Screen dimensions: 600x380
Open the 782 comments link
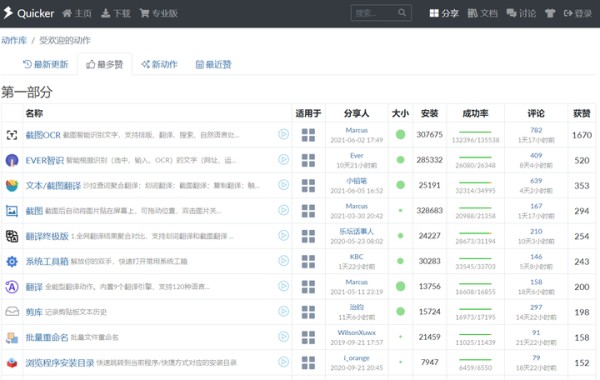pyautogui.click(x=536, y=130)
